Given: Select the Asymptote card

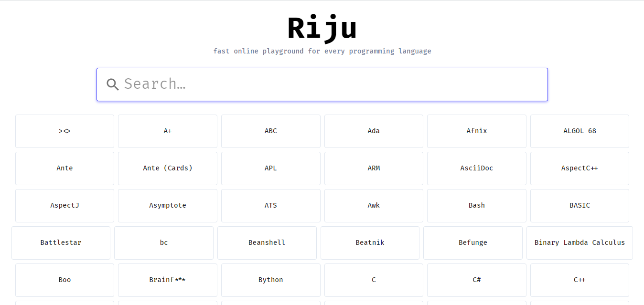Looking at the screenshot, I should click(168, 206).
